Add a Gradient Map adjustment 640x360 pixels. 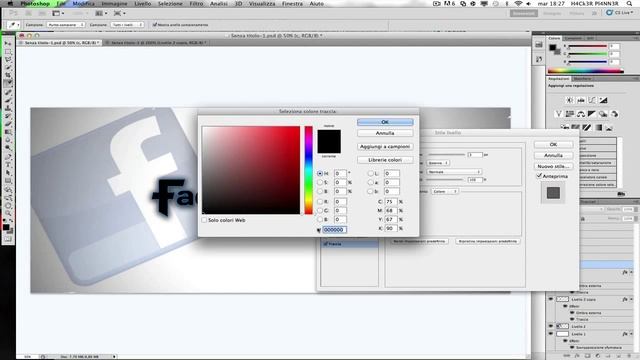tap(598, 128)
